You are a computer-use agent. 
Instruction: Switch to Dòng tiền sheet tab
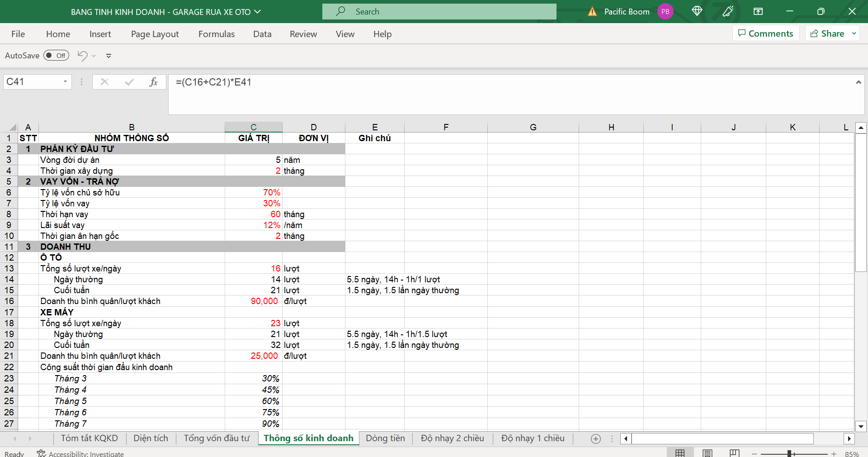[385, 438]
